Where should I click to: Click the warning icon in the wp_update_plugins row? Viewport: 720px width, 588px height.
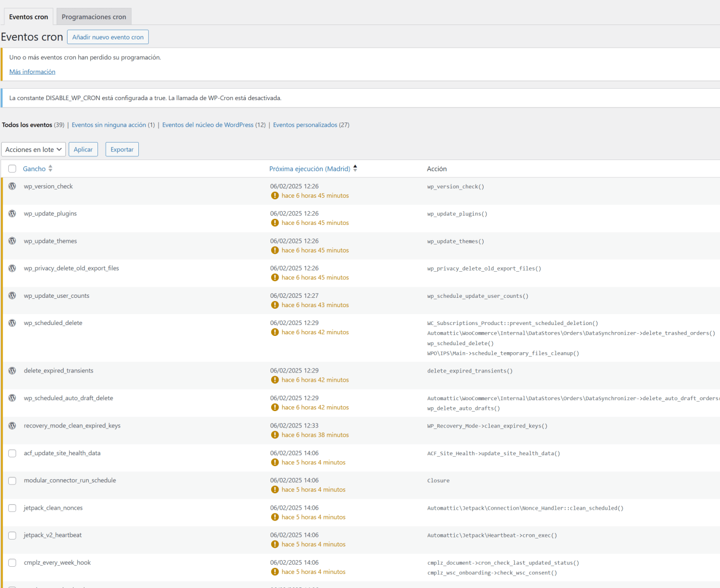click(x=275, y=223)
